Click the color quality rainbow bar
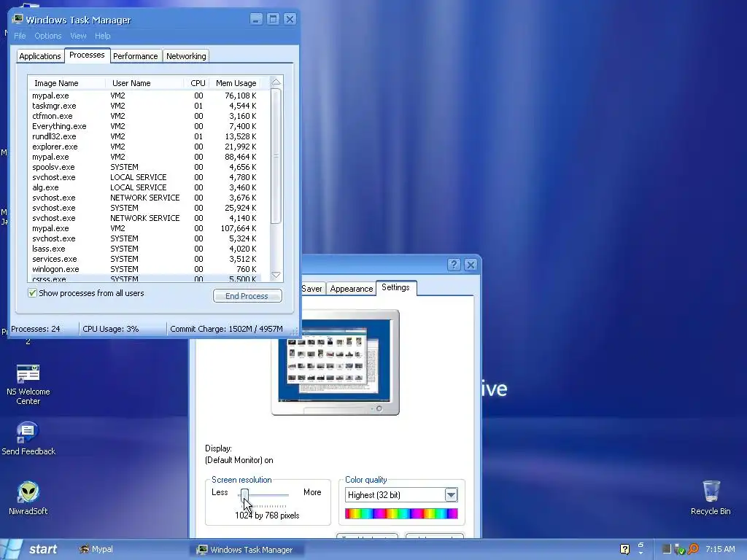747x560 pixels. click(x=401, y=513)
